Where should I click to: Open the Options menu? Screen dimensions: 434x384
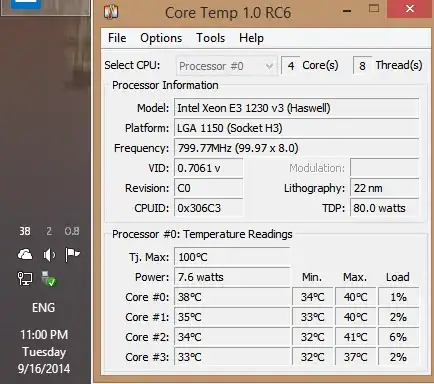(161, 38)
